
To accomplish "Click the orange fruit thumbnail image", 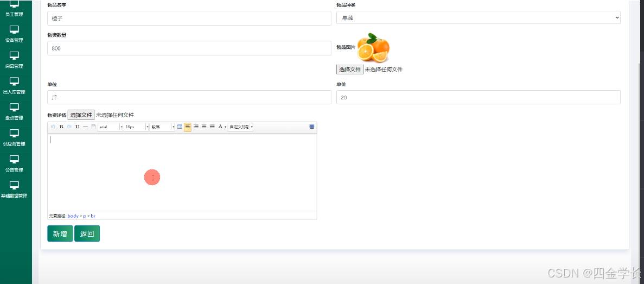I will [373, 48].
